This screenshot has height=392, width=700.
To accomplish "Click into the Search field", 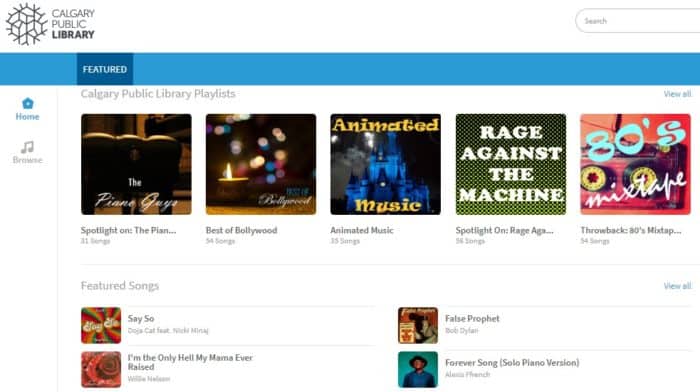I will (638, 21).
